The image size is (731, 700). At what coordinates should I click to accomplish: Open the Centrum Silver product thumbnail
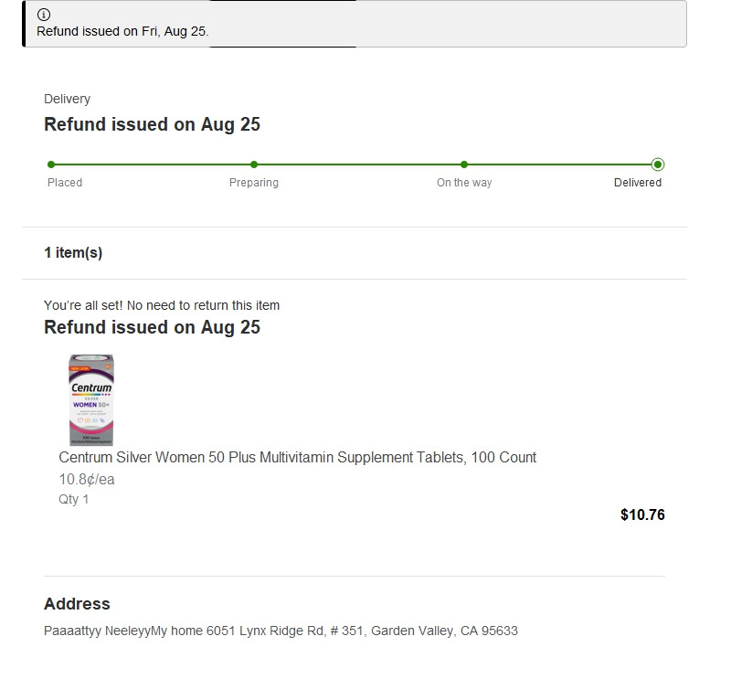[x=90, y=399]
